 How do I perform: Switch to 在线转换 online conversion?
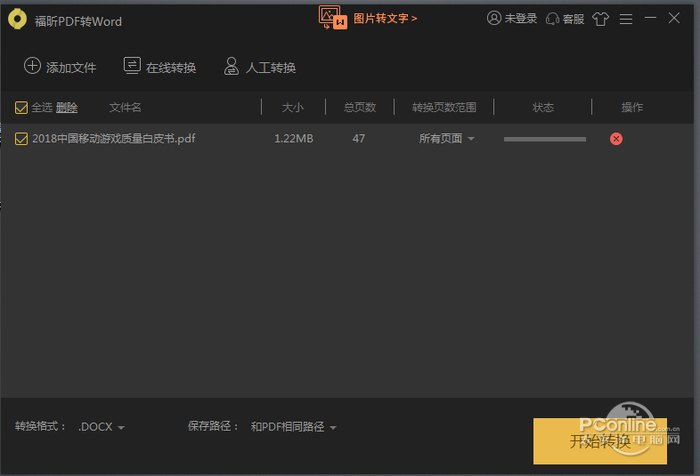159,67
